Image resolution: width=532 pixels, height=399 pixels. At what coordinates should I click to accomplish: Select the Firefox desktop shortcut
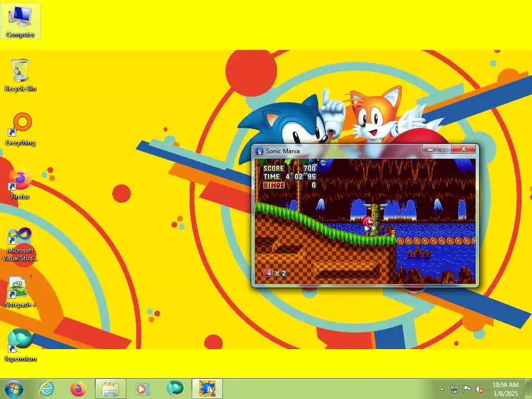click(x=20, y=183)
